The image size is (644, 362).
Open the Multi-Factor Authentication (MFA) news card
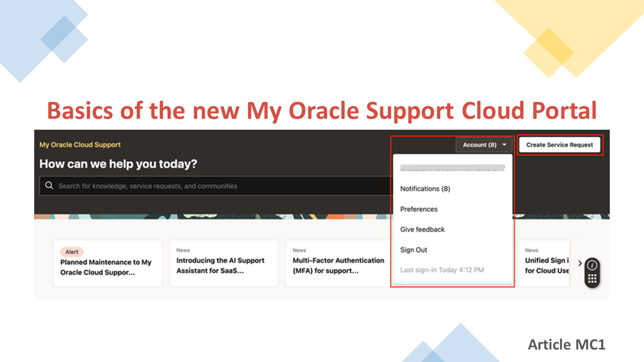[337, 263]
